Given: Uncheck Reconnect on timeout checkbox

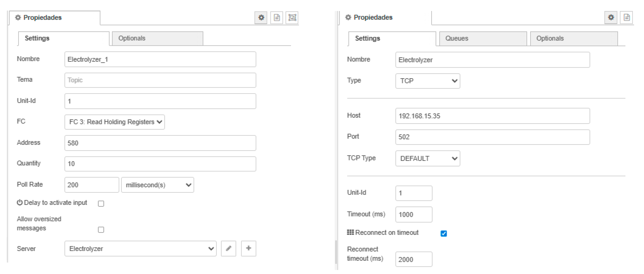Looking at the screenshot, I should click(444, 233).
